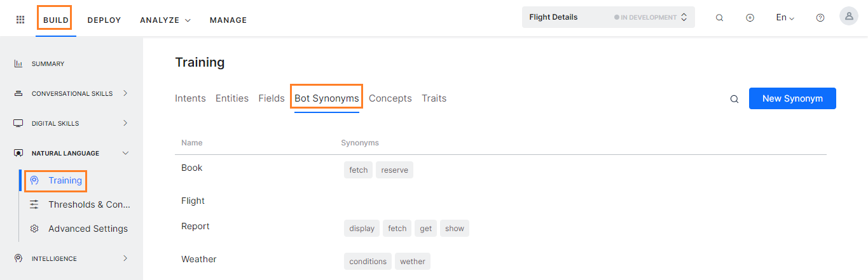
Task: Expand the Analyze menu
Action: [x=165, y=20]
